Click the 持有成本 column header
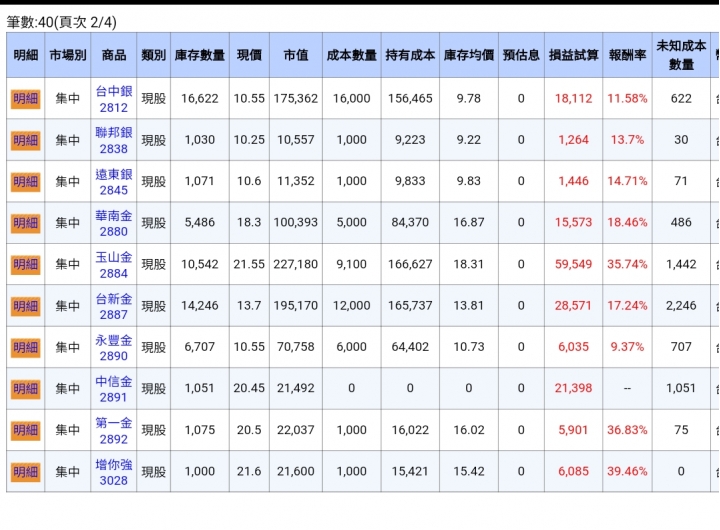720x530 pixels. (410, 55)
